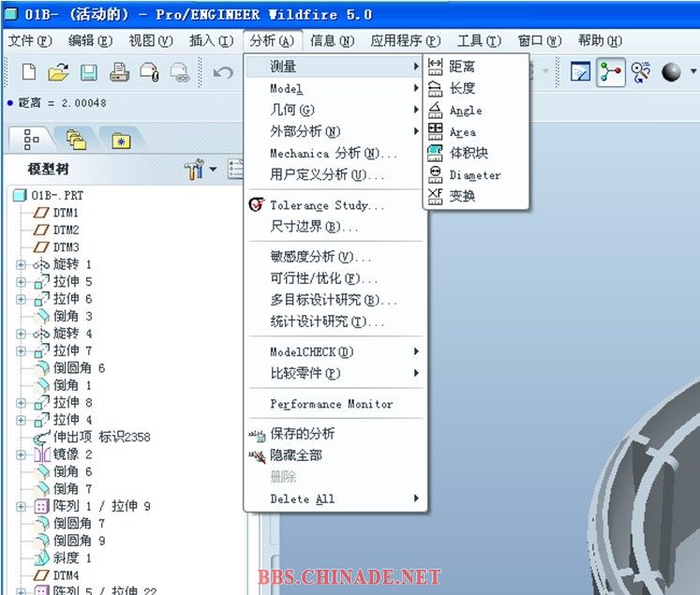Open the sphere display style dropdown arrow
The height and width of the screenshot is (595, 700).
[693, 71]
